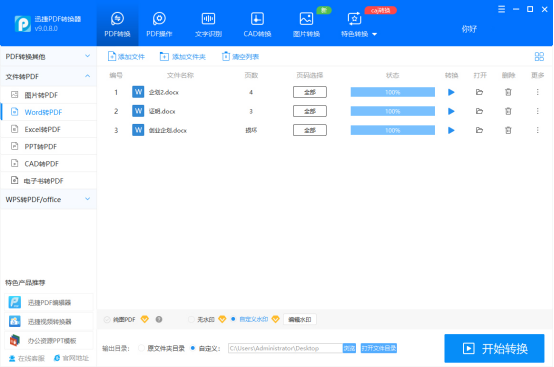554x367 pixels.
Task: Start conversion for 证明.docx row
Action: point(451,111)
